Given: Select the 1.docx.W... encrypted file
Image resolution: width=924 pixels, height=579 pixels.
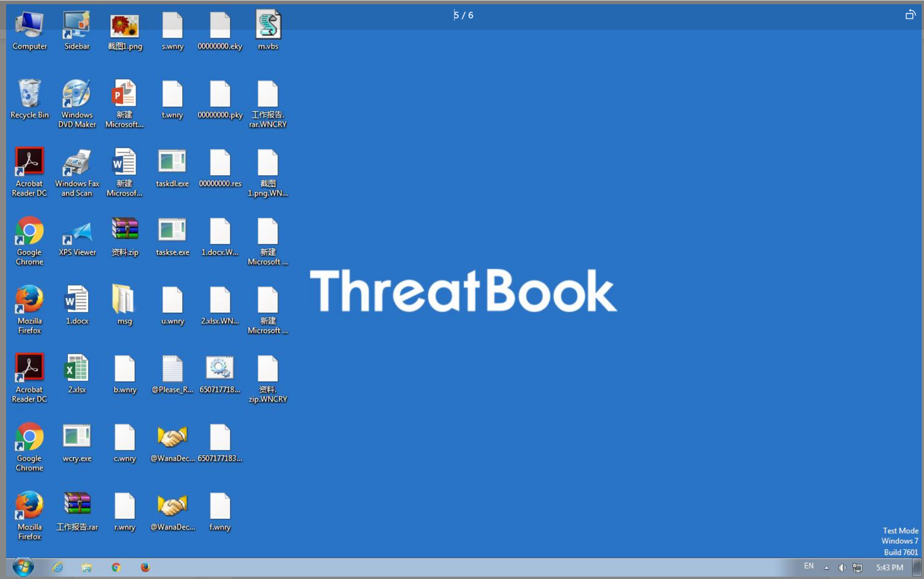Looking at the screenshot, I should click(220, 237).
